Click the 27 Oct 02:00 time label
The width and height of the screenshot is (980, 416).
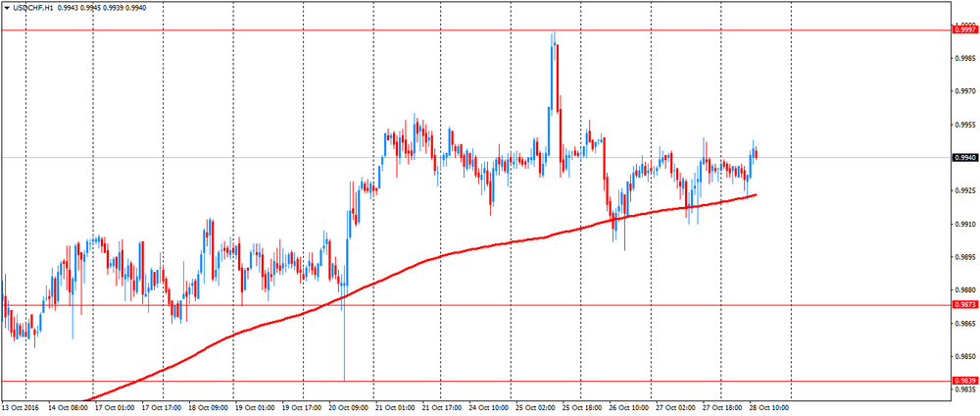coord(674,406)
